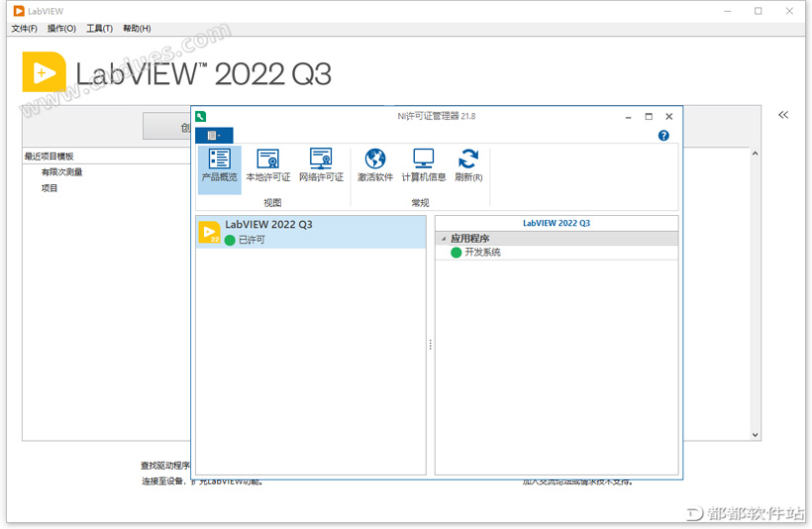This screenshot has height=529, width=812.
Task: Select the 产品概览 view icon
Action: click(219, 169)
